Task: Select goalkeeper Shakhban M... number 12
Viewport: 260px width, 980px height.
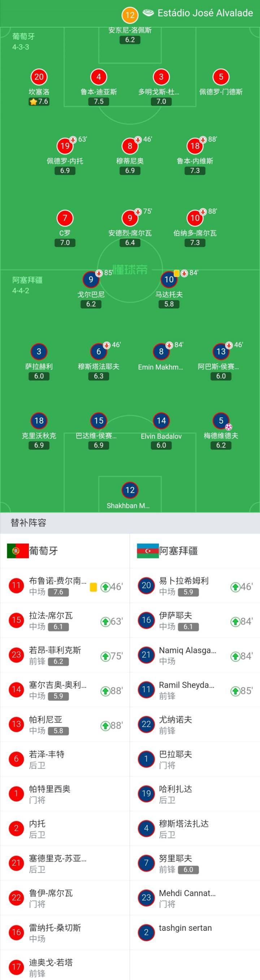Action: coord(130,490)
